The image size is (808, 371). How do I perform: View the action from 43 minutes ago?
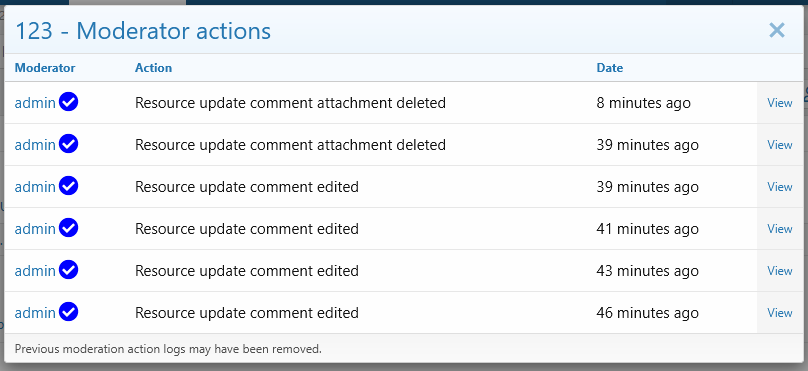tap(780, 271)
